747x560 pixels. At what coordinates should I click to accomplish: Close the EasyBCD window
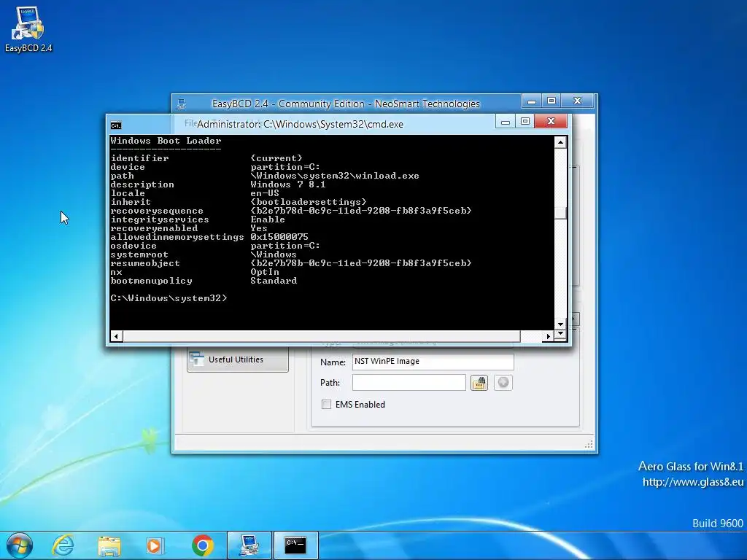pos(578,101)
